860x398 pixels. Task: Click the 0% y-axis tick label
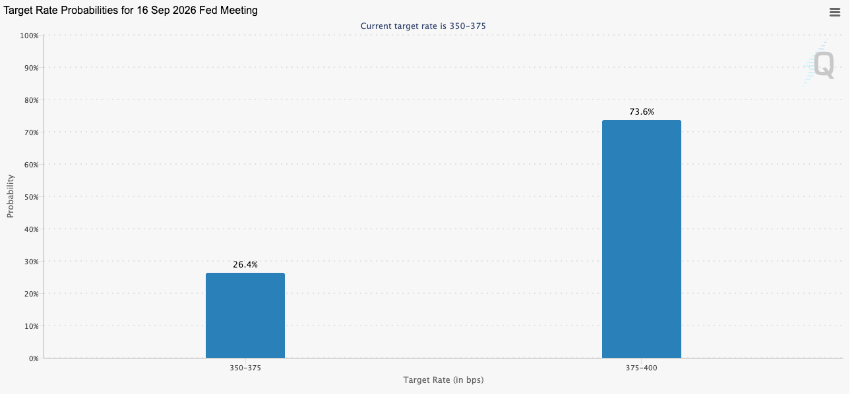pos(33,359)
